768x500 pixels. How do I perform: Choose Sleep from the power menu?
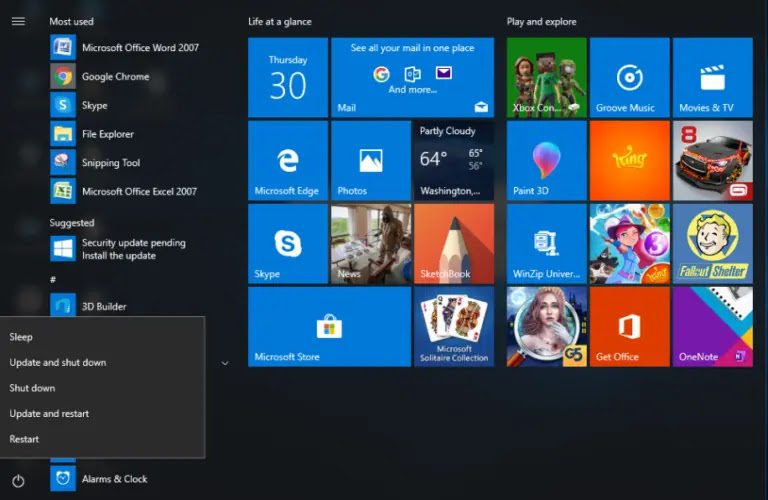[102, 337]
